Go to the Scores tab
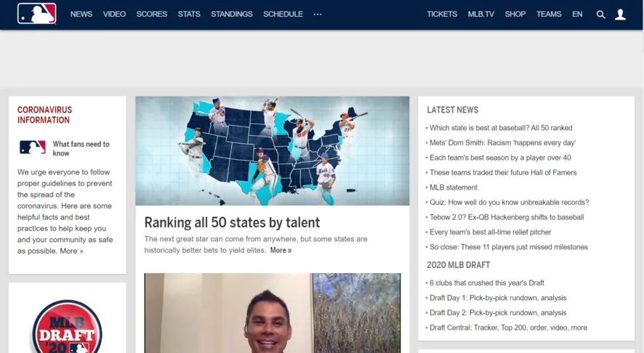The width and height of the screenshot is (644, 353). tap(151, 15)
